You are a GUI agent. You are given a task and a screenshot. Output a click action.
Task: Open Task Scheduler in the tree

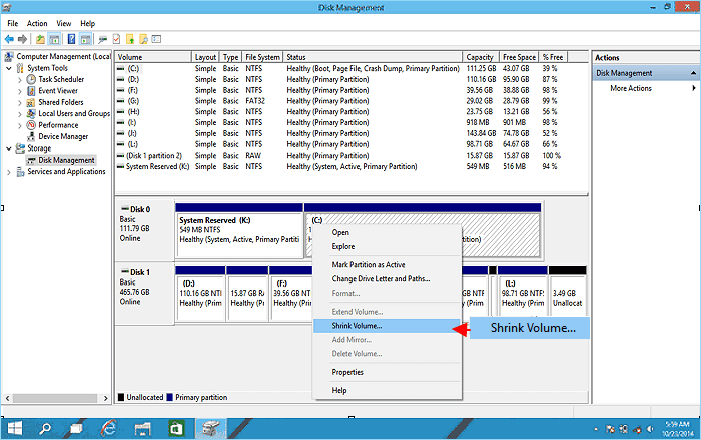[61, 79]
